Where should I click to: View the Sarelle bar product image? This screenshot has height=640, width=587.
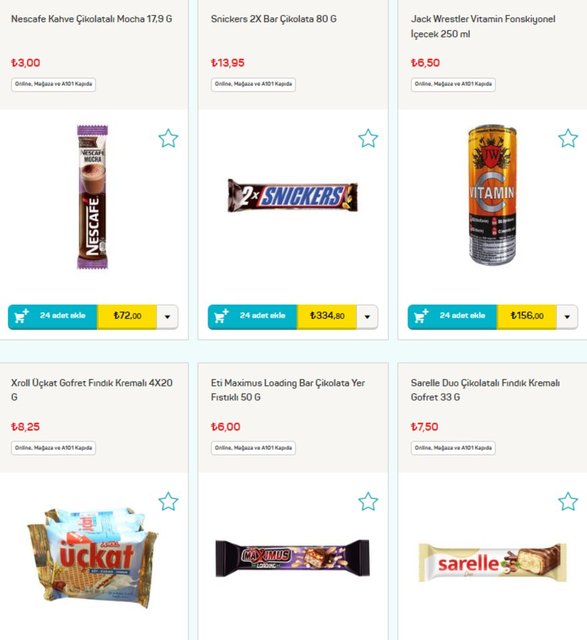tap(493, 562)
